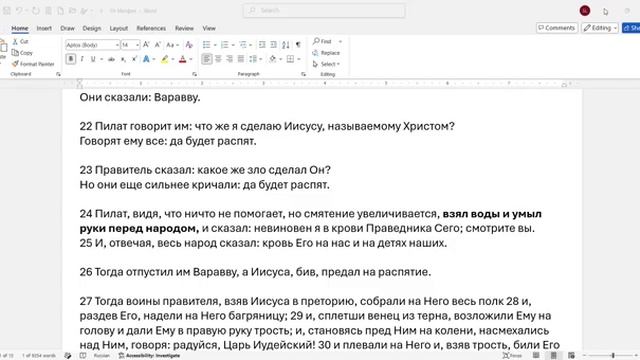Click Accessibility: Investigate in status bar
Screen dimensions: 640x360
pyautogui.click(x=149, y=356)
